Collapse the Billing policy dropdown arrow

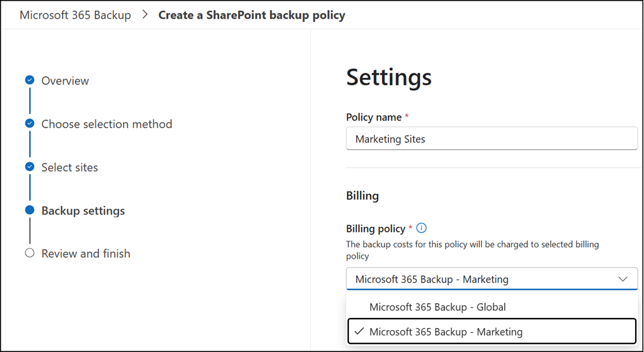[x=623, y=279]
